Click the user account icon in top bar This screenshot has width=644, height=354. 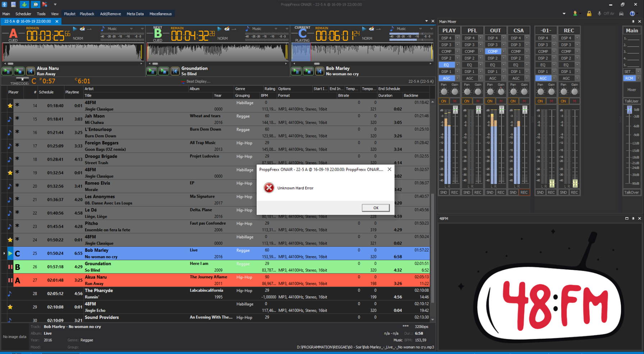575,14
